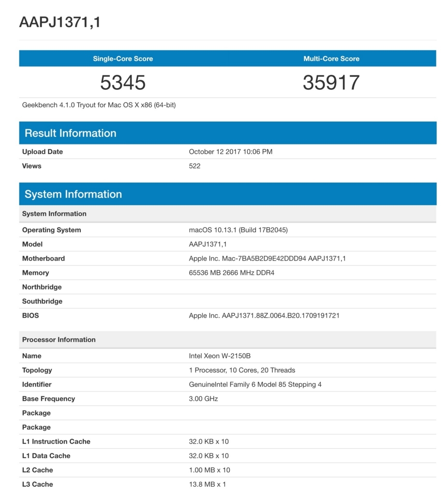Select the views count 522
This screenshot has width=448, height=495.
point(194,166)
